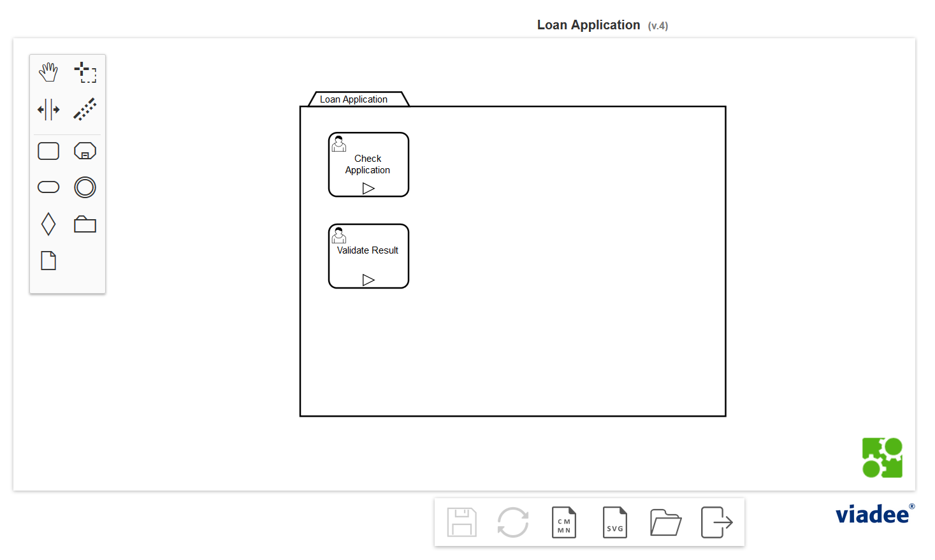Click manual activation marker on Check Application
Image resolution: width=935 pixels, height=560 pixels.
click(368, 188)
